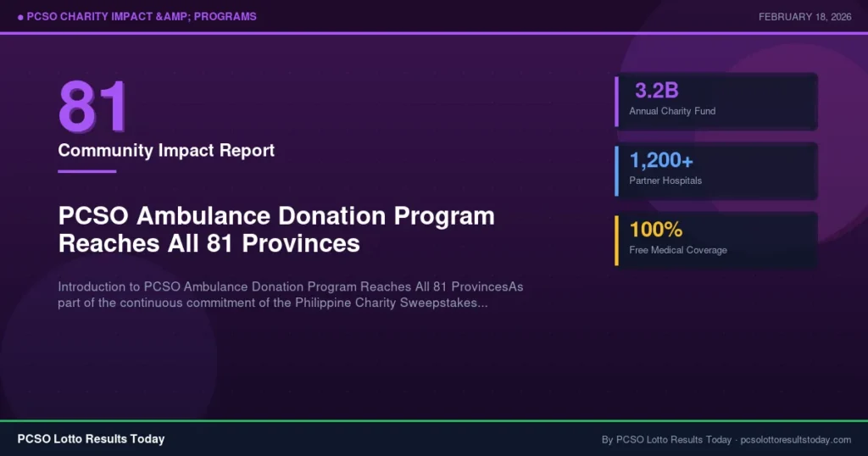Select the Annual Charity Fund label
Image resolution: width=868 pixels, height=456 pixels.
point(672,111)
